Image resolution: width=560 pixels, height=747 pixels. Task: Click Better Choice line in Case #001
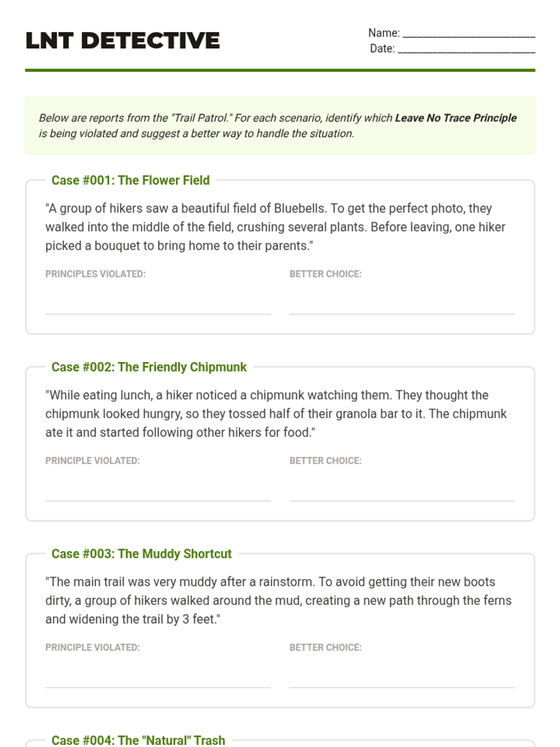(x=402, y=303)
